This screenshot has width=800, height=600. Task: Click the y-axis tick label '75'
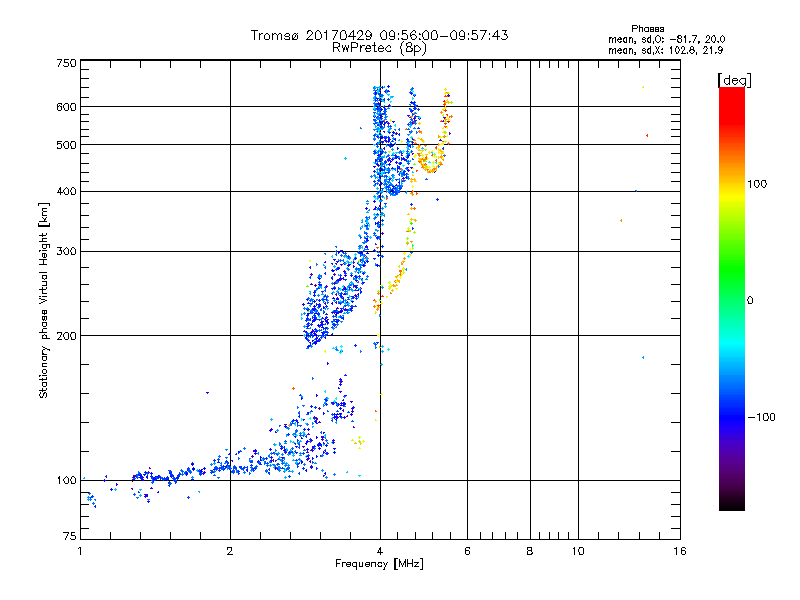(70, 536)
